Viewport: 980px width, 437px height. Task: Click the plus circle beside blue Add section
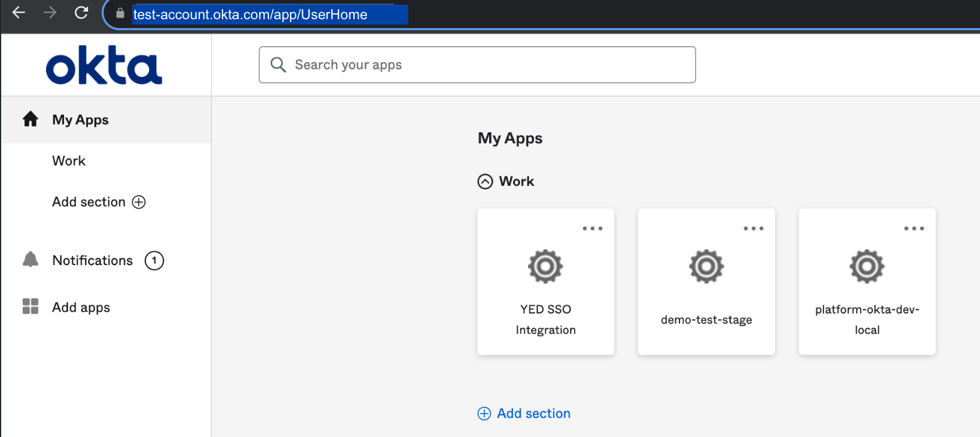click(484, 414)
